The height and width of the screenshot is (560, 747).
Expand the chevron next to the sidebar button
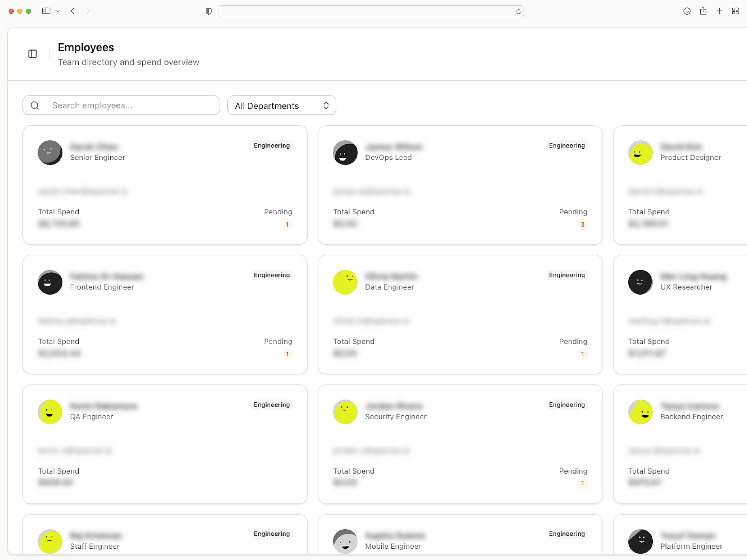point(58,11)
